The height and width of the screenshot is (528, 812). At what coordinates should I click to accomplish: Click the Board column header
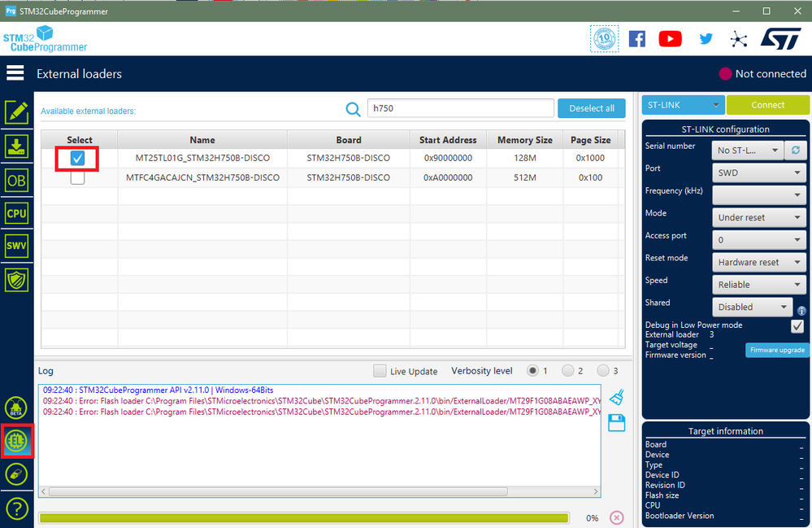pos(349,140)
